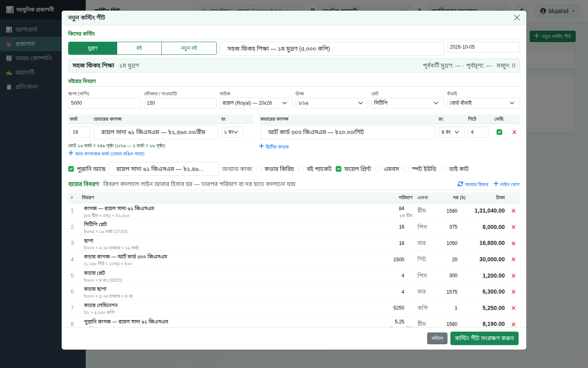The height and width of the screenshot is (368, 588).
Task: Click the আবার হিসাব recalculate icon
Action: (460, 184)
